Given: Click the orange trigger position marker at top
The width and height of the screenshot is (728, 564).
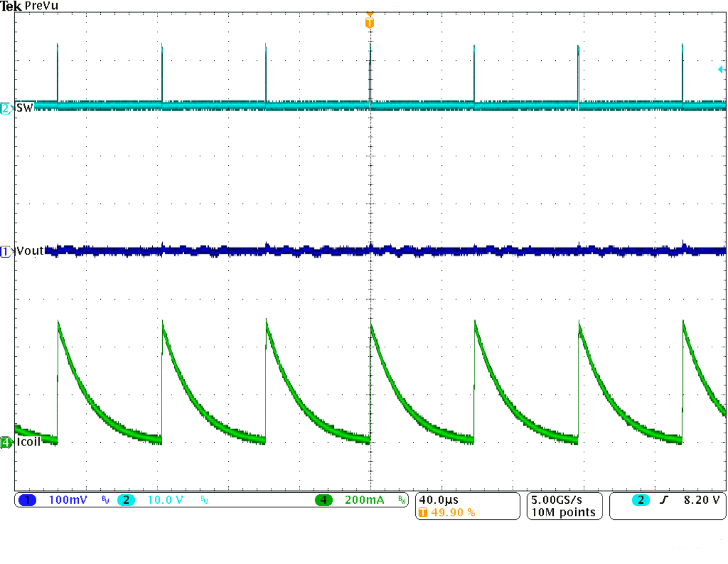Looking at the screenshot, I should (370, 23).
